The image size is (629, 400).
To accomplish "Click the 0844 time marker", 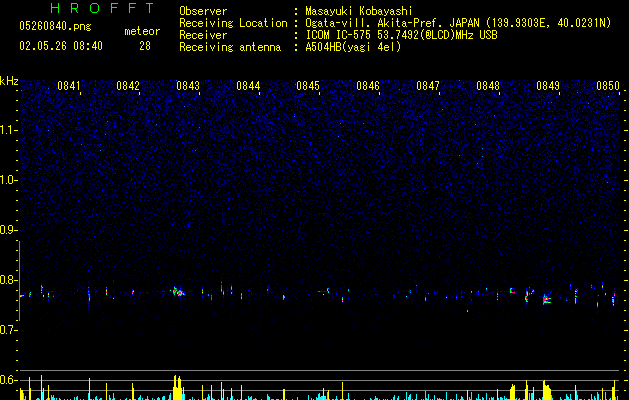I will click(248, 86).
